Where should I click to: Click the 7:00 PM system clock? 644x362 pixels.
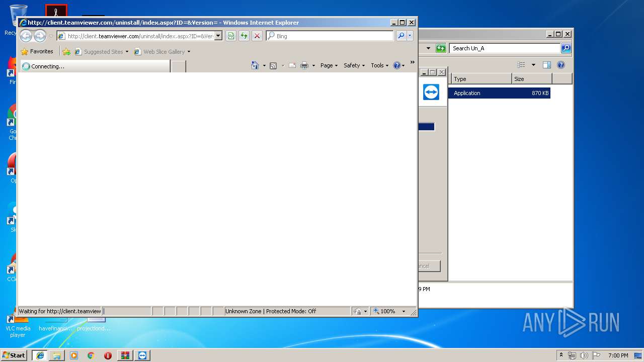(x=618, y=355)
